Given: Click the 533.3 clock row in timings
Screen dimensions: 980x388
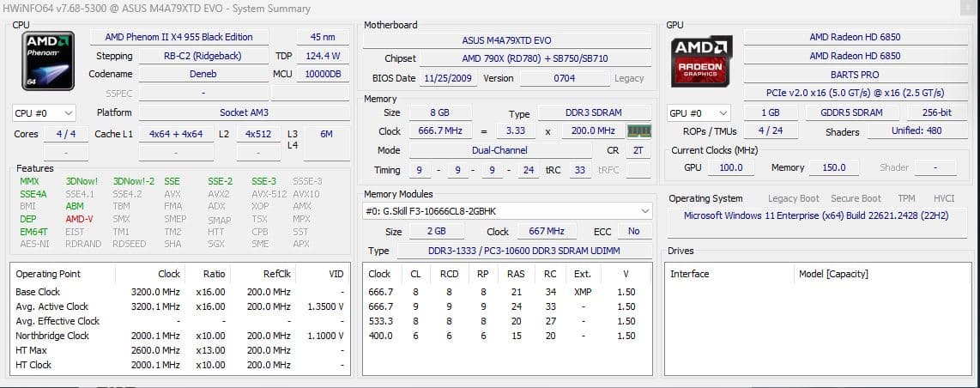Looking at the screenshot, I should [x=507, y=321].
